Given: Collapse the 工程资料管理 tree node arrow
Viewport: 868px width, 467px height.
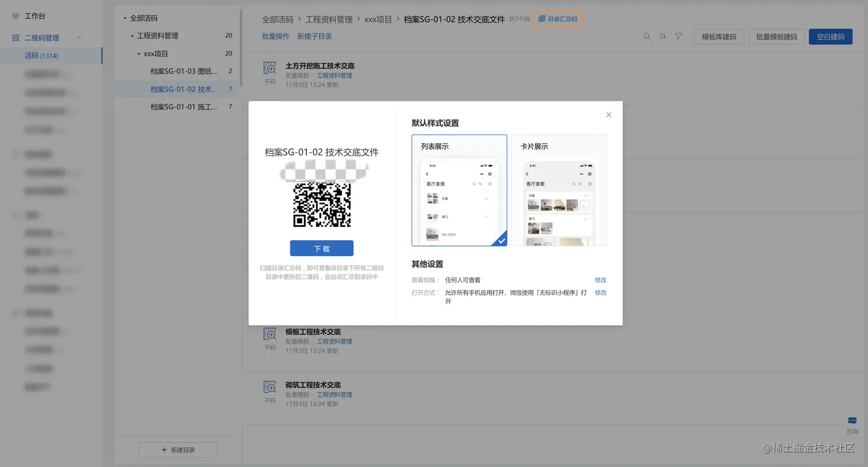Looking at the screenshot, I should pyautogui.click(x=132, y=36).
